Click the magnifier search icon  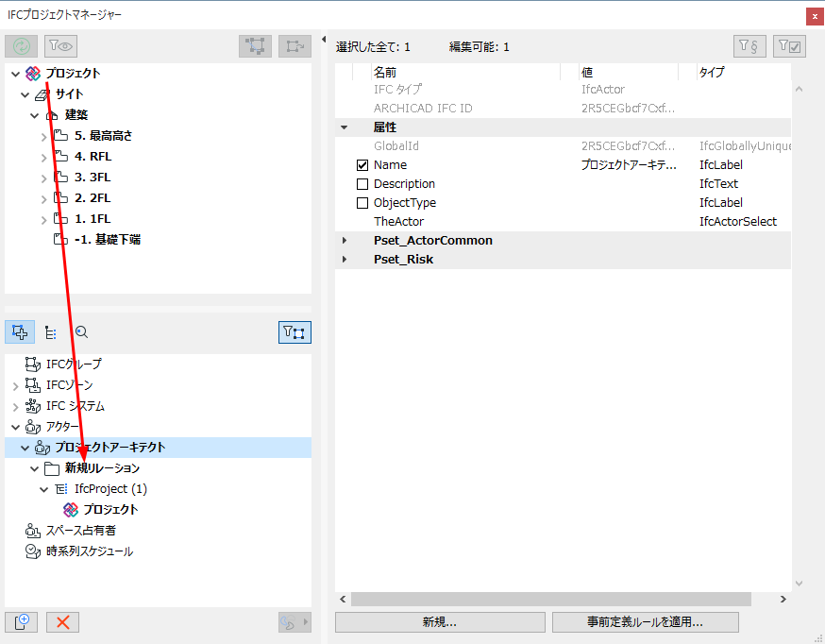(x=81, y=332)
